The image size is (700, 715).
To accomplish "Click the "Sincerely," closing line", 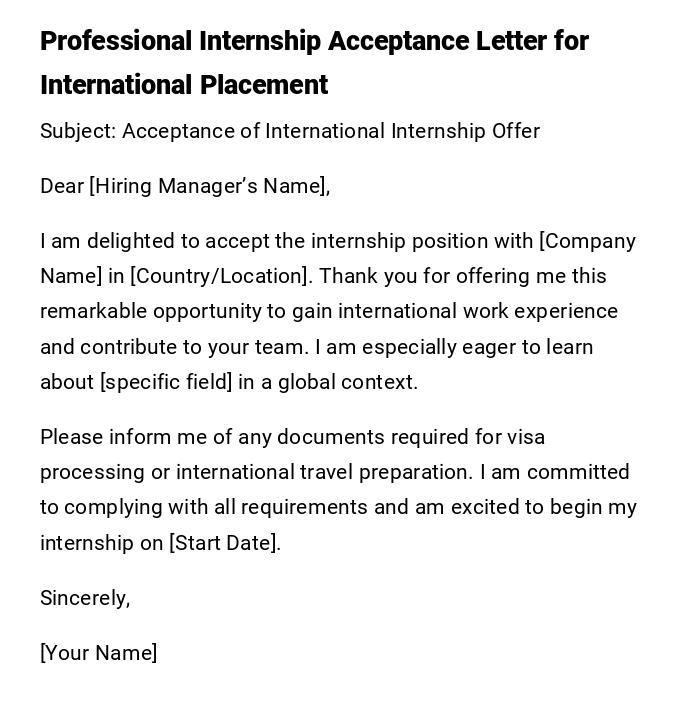I will (85, 598).
